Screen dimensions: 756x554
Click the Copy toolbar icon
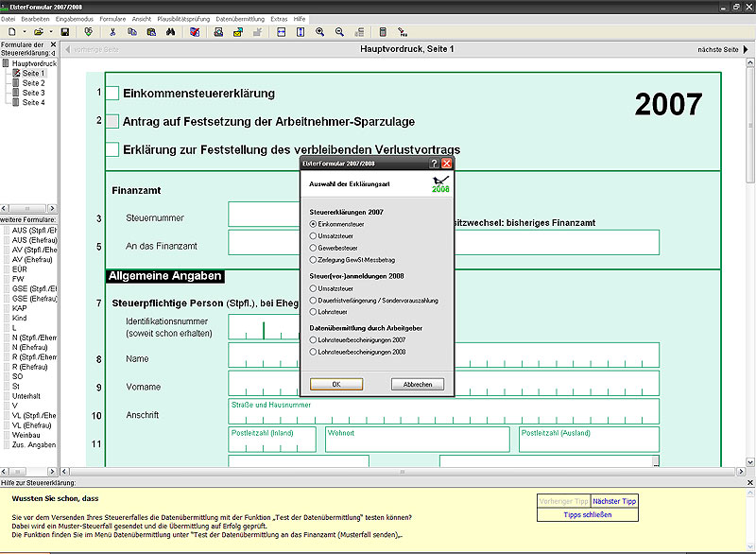click(131, 32)
